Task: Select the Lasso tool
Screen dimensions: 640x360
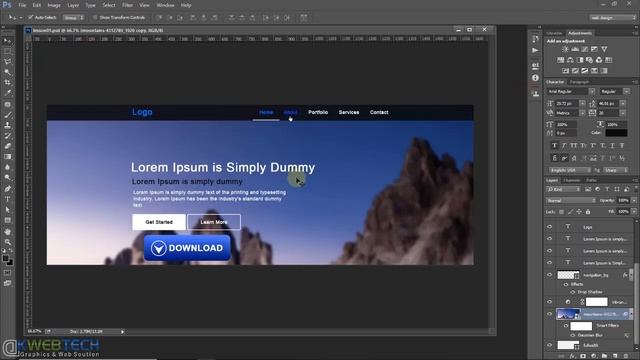Action: (x=7, y=62)
